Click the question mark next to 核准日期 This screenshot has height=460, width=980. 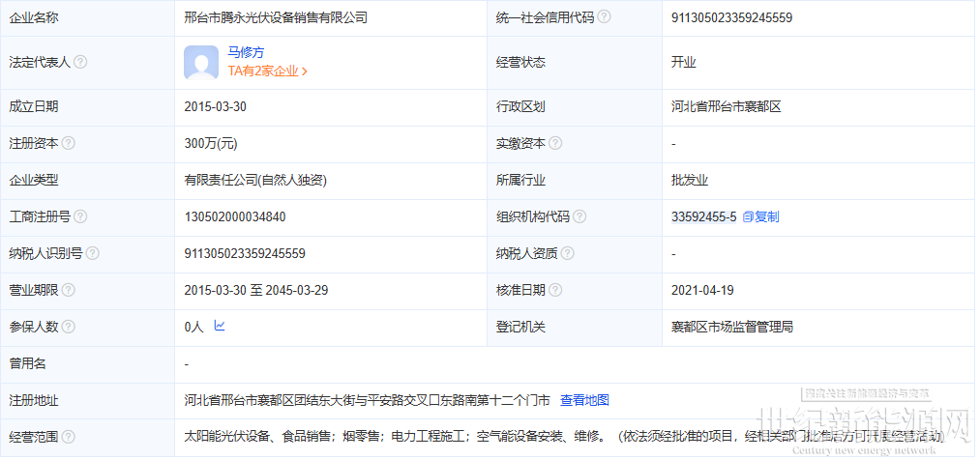555,290
